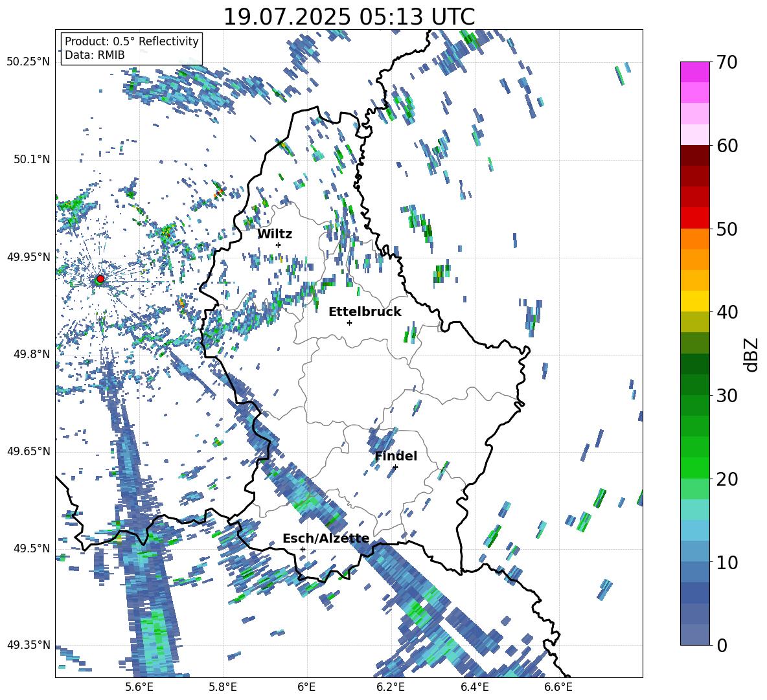Image resolution: width=767 pixels, height=700 pixels.
Task: Click the 49.95°N latitude label
Action: pos(29,256)
